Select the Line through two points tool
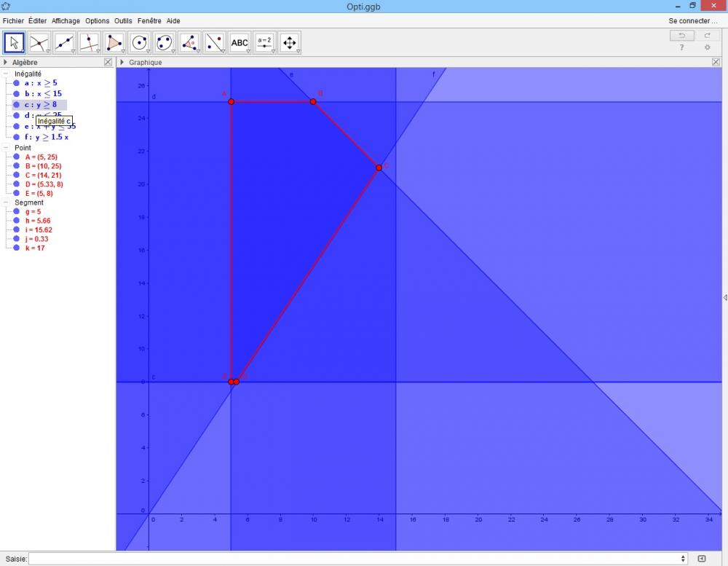 [64, 43]
